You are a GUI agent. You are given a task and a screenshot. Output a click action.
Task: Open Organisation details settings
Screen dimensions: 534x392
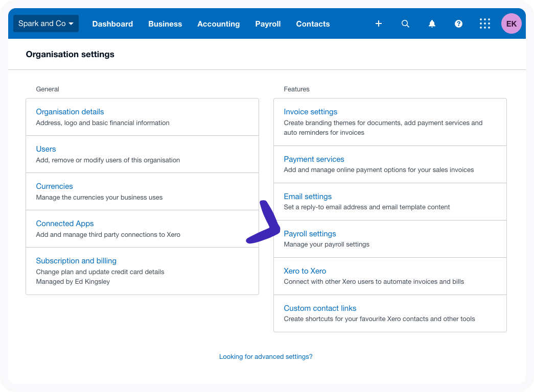point(69,112)
